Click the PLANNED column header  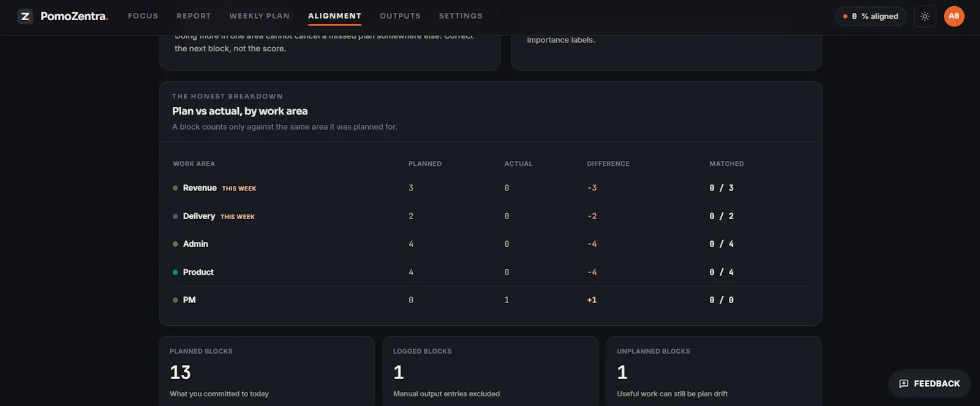click(x=425, y=164)
